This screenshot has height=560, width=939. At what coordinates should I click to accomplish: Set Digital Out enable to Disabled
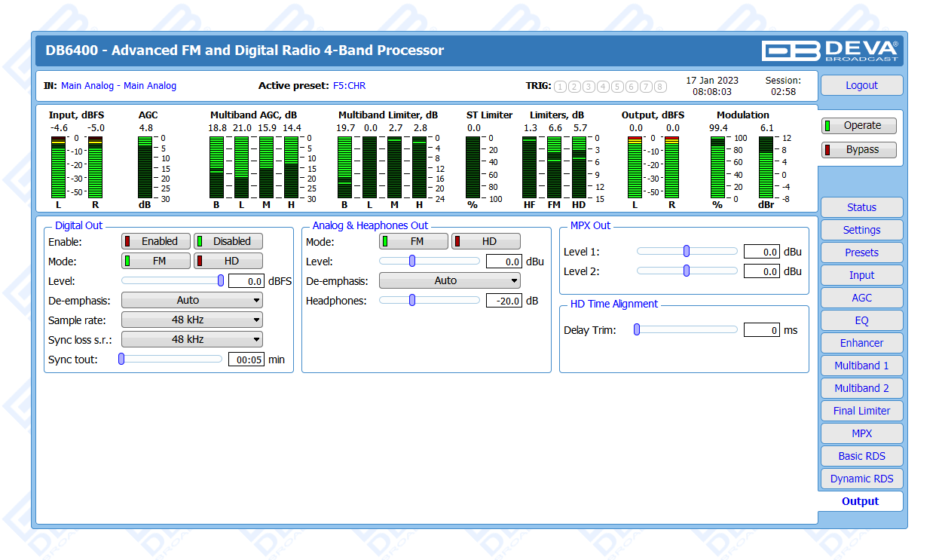point(228,241)
